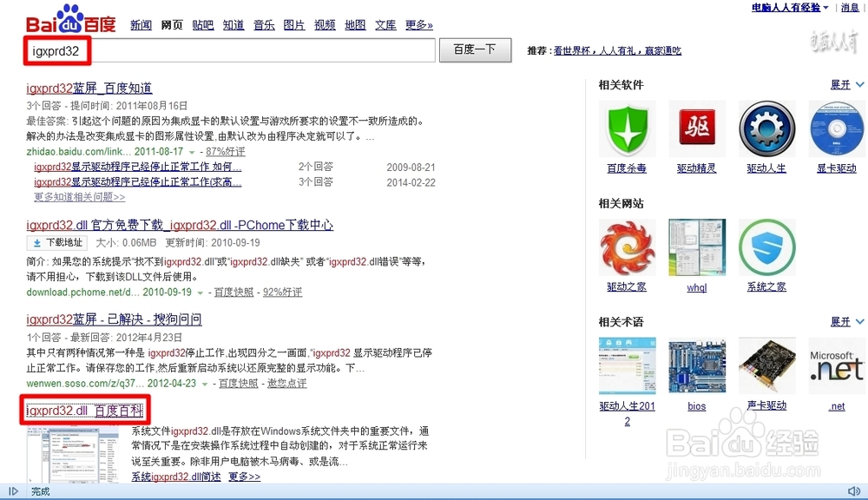868x500 pixels.
Task: Open the 驱动人生 gear icon
Action: point(766,129)
